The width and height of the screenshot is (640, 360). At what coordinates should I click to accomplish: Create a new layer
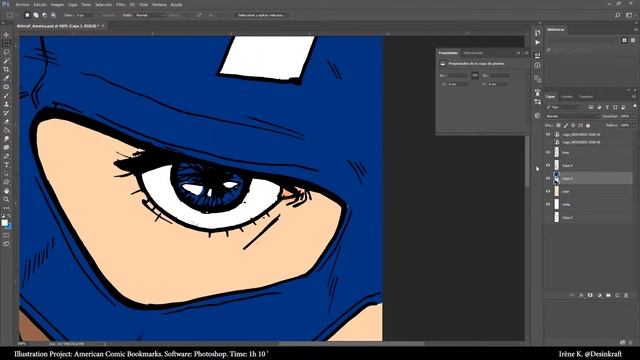(617, 295)
